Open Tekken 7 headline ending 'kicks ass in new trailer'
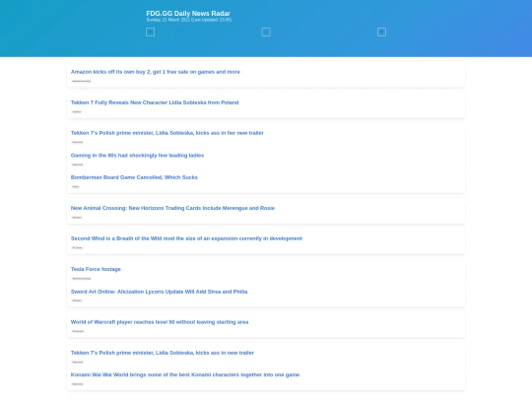The height and width of the screenshot is (399, 532). coord(163,353)
